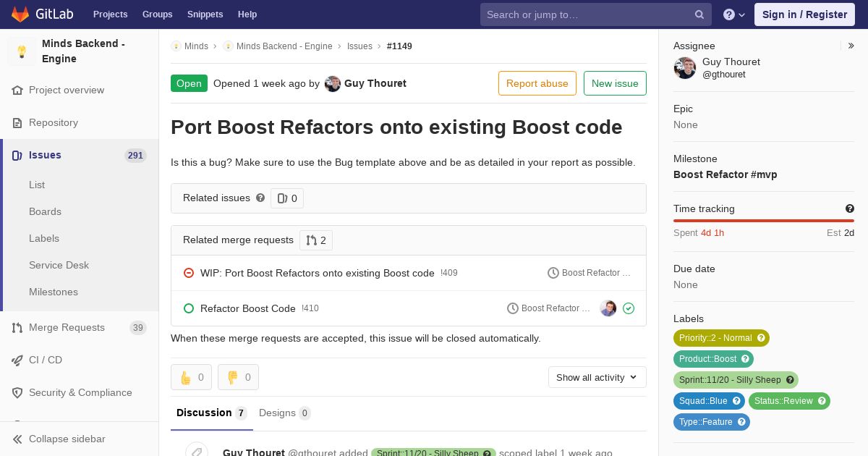This screenshot has width=868, height=456.
Task: Open Merge Requests in the sidebar
Action: click(x=67, y=328)
